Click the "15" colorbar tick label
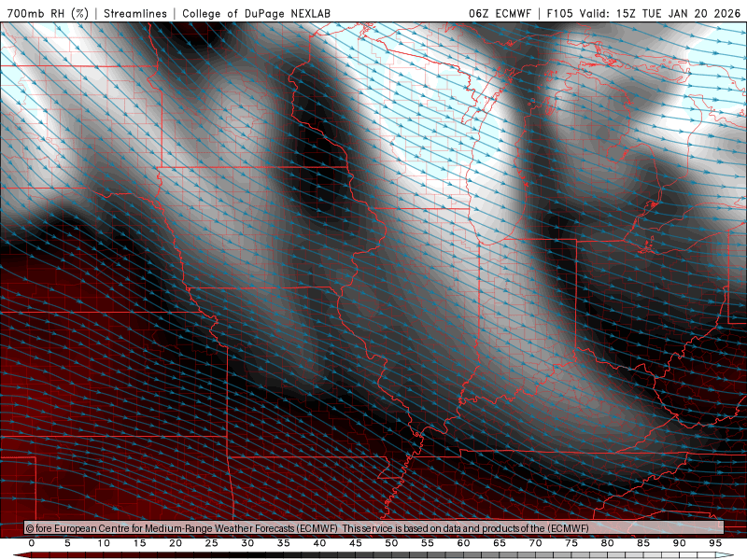747x560 pixels. pyautogui.click(x=139, y=543)
